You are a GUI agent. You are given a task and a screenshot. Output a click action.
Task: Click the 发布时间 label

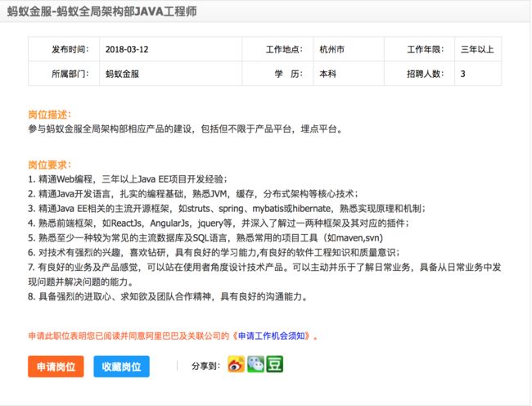pos(70,49)
